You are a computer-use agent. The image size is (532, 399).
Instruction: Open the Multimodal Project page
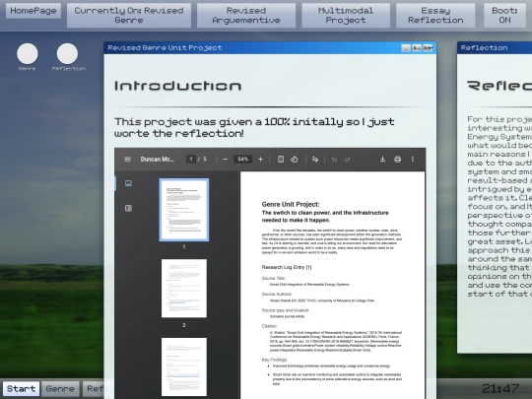click(346, 15)
